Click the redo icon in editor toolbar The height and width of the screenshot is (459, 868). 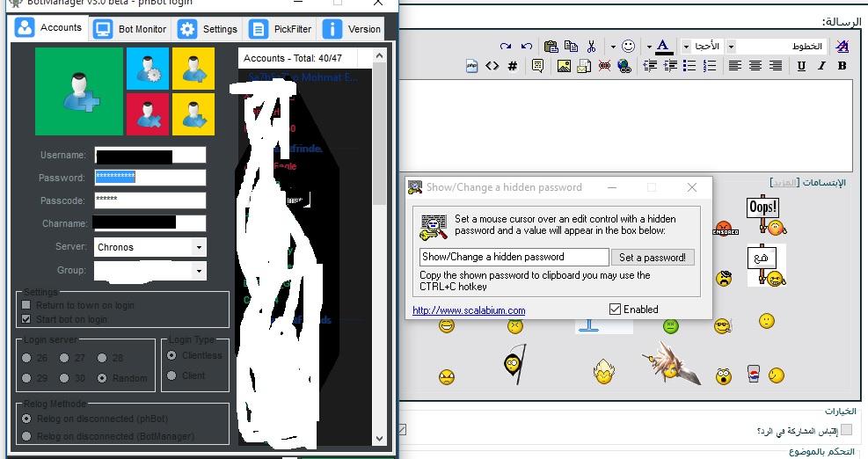pyautogui.click(x=506, y=46)
